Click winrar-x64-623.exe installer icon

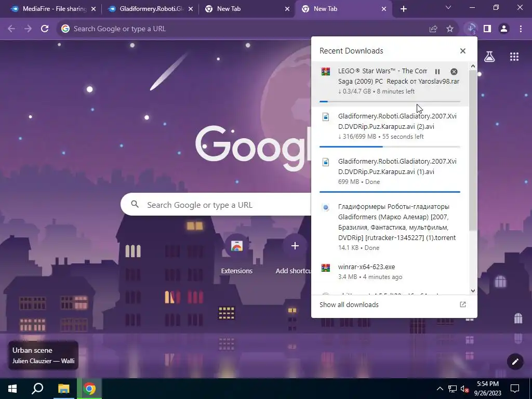tap(326, 268)
